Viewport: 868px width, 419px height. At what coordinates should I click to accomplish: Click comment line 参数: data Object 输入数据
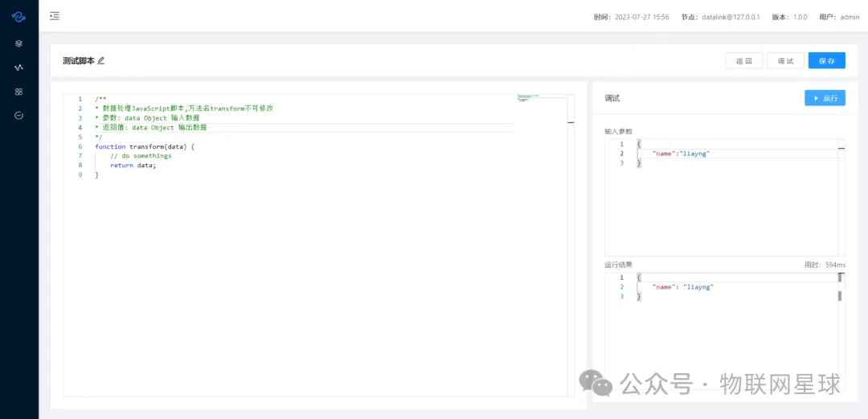pos(147,118)
